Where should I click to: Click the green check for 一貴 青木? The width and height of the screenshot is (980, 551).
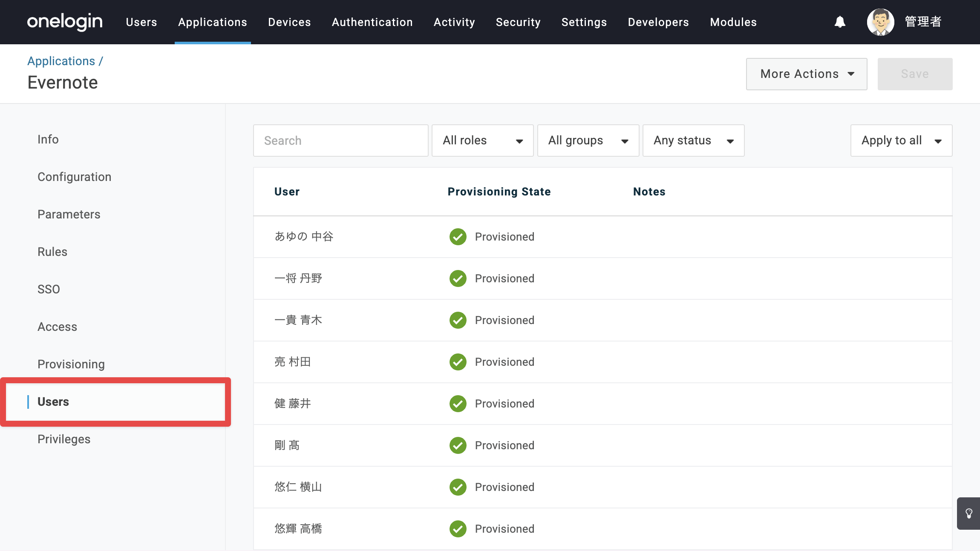tap(458, 320)
